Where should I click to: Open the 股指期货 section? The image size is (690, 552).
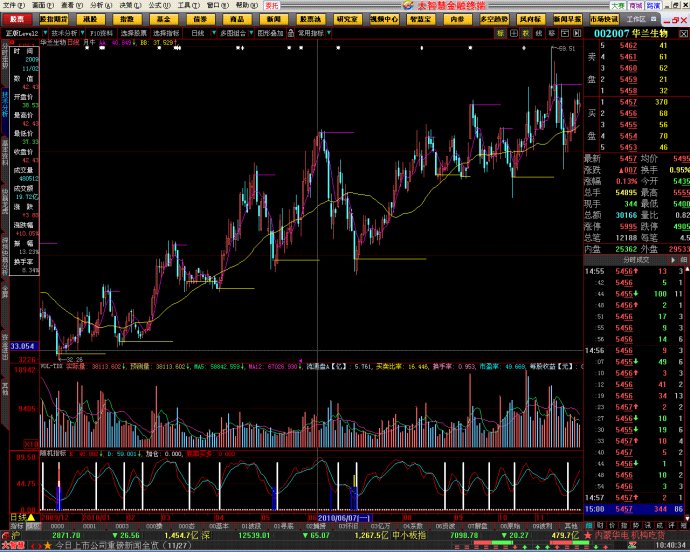(x=55, y=19)
